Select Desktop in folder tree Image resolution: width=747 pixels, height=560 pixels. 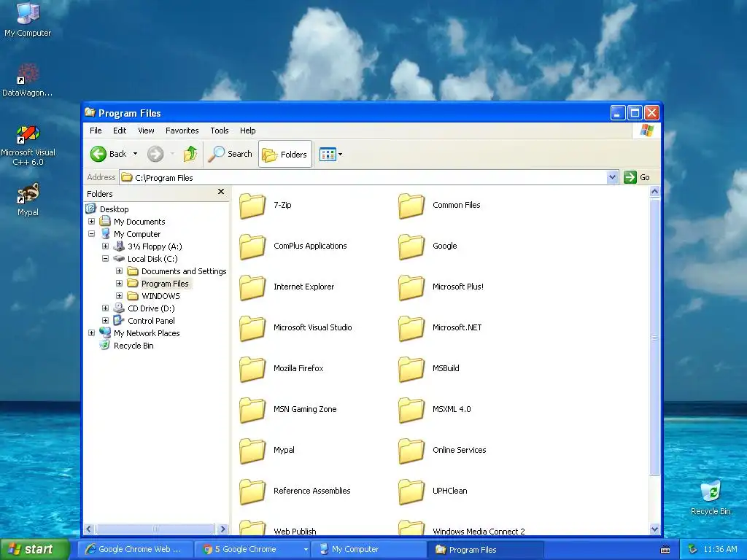(114, 209)
